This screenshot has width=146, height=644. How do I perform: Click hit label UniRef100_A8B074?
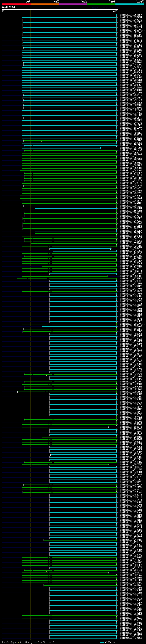131,495
